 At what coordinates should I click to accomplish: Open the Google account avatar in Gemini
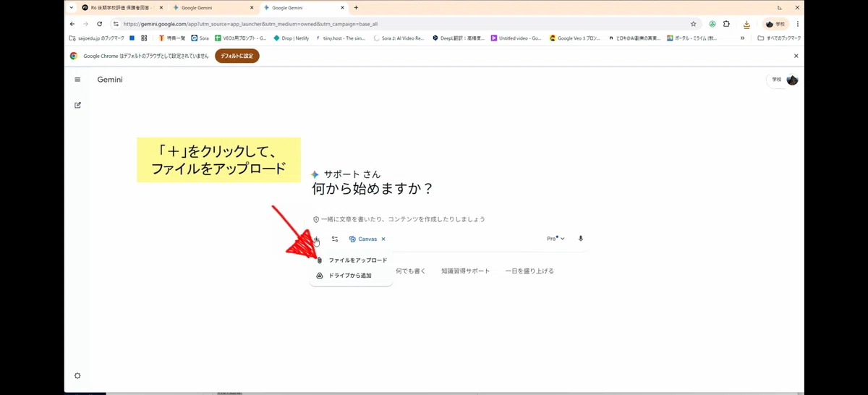(792, 80)
